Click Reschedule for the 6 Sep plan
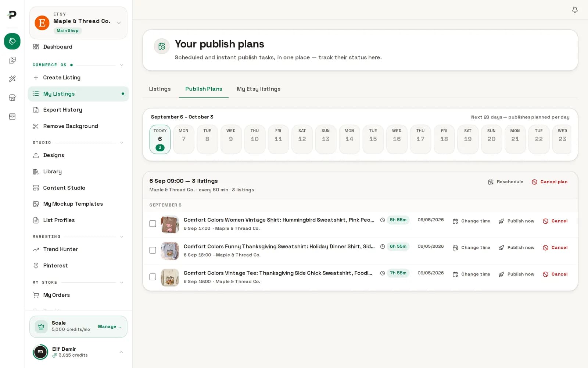The width and height of the screenshot is (588, 368). click(x=506, y=182)
